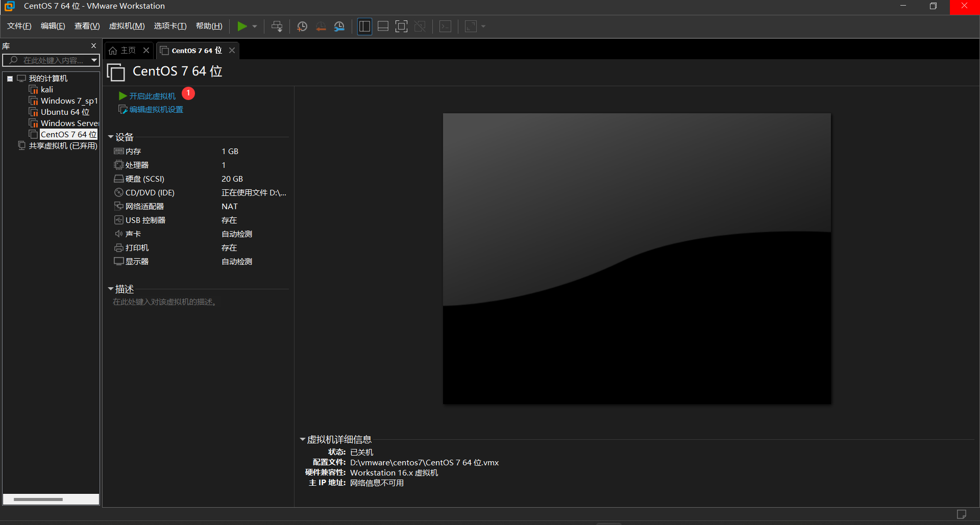Click the CentOS VM icon beside the heading
Viewport: 980px width, 525px height.
116,72
